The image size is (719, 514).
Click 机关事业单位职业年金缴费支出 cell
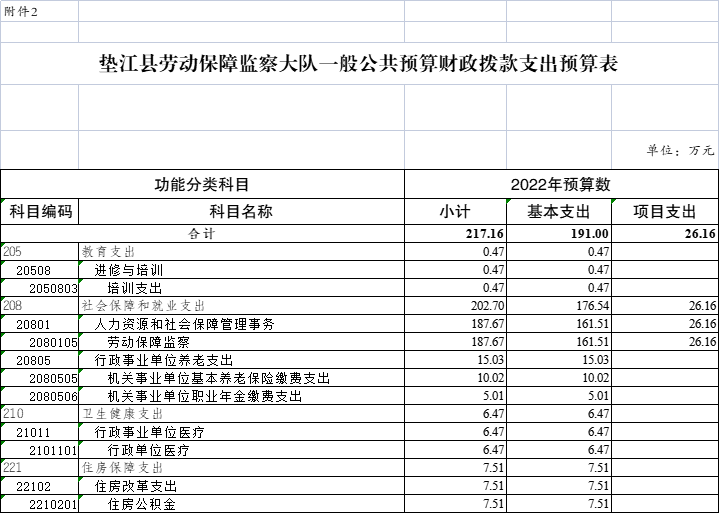click(241, 395)
